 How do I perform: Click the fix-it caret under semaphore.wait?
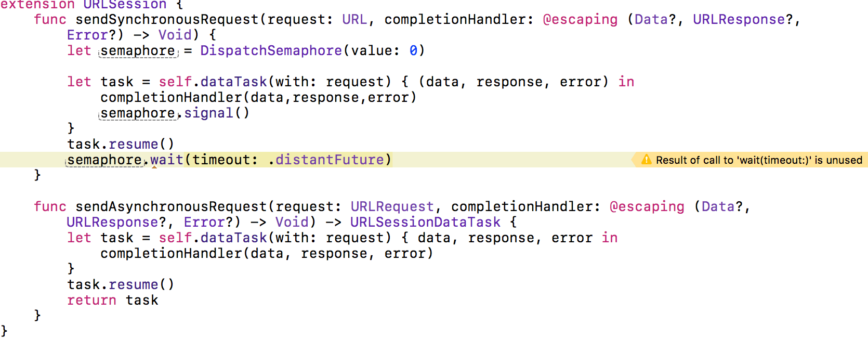coord(154,167)
